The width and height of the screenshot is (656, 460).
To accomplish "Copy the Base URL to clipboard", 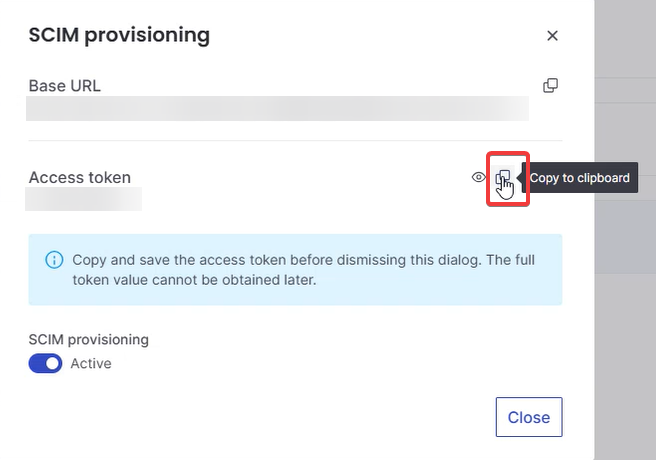I will (550, 86).
